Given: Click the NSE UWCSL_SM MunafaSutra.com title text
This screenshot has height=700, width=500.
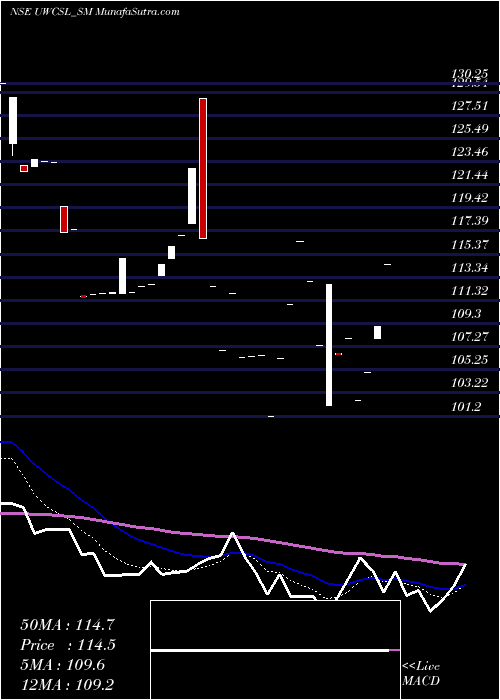Looking at the screenshot, I should pyautogui.click(x=95, y=12).
